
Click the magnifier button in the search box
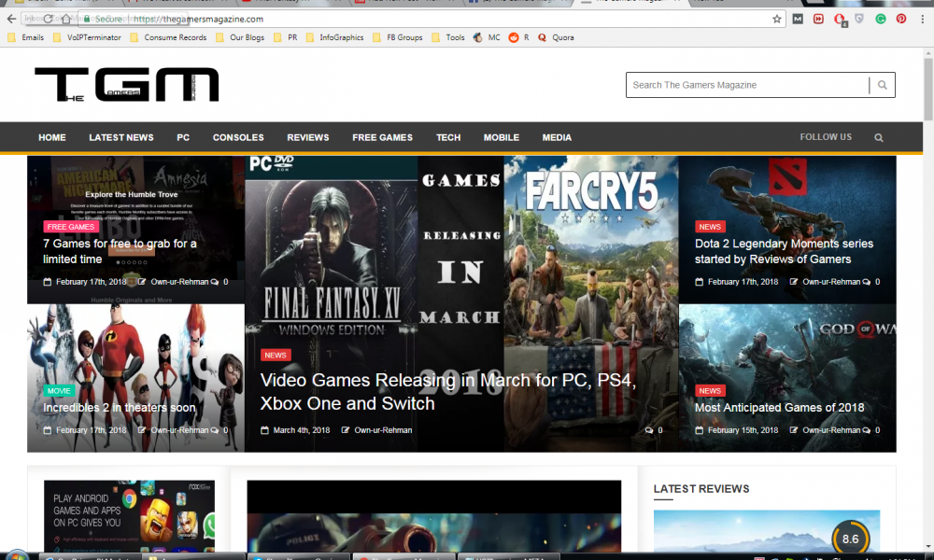[x=883, y=85]
